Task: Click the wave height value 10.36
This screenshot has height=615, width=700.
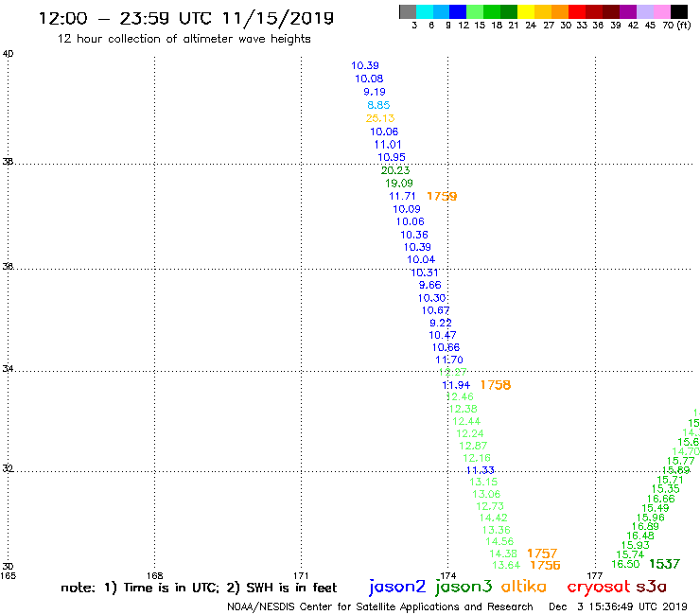Action: tap(414, 235)
